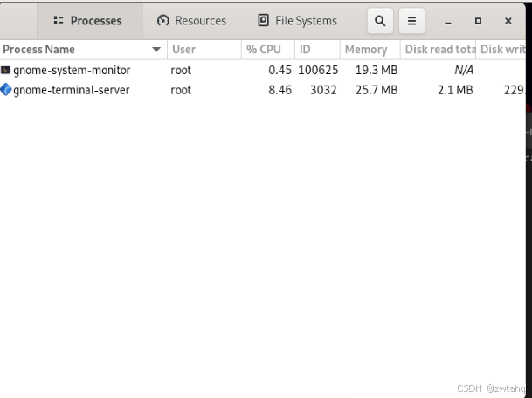Click the 0.45 CPU value
Viewport: 532px width, 398px height.
(x=280, y=70)
